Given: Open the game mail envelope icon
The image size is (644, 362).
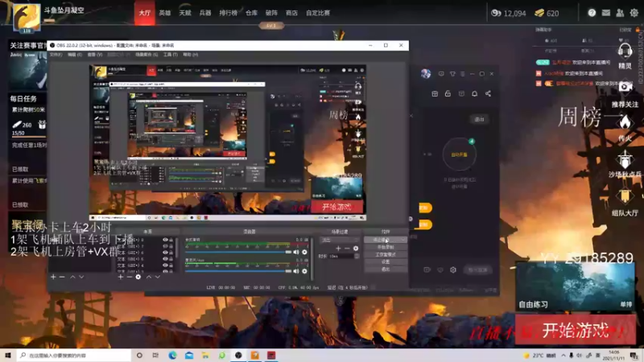Looking at the screenshot, I should click(606, 13).
